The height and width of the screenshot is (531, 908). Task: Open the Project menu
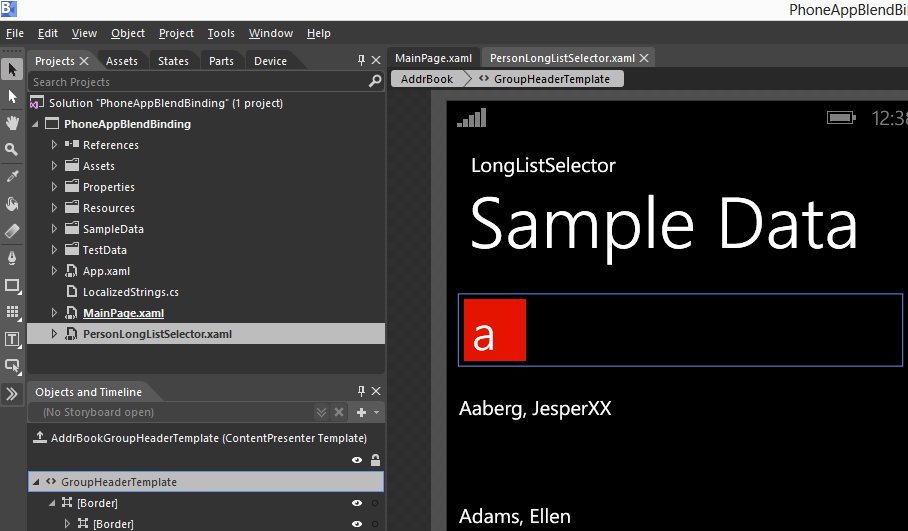tap(176, 33)
